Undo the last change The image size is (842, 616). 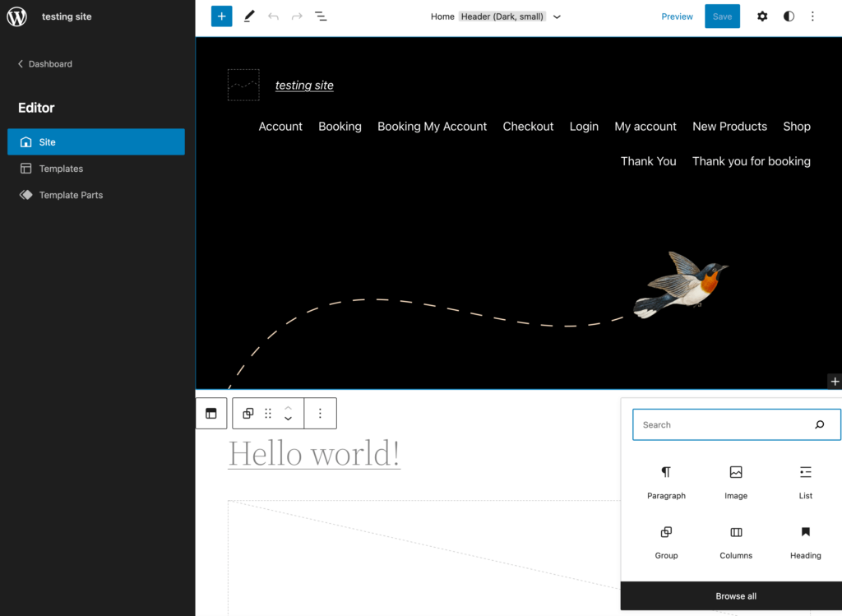pyautogui.click(x=273, y=16)
